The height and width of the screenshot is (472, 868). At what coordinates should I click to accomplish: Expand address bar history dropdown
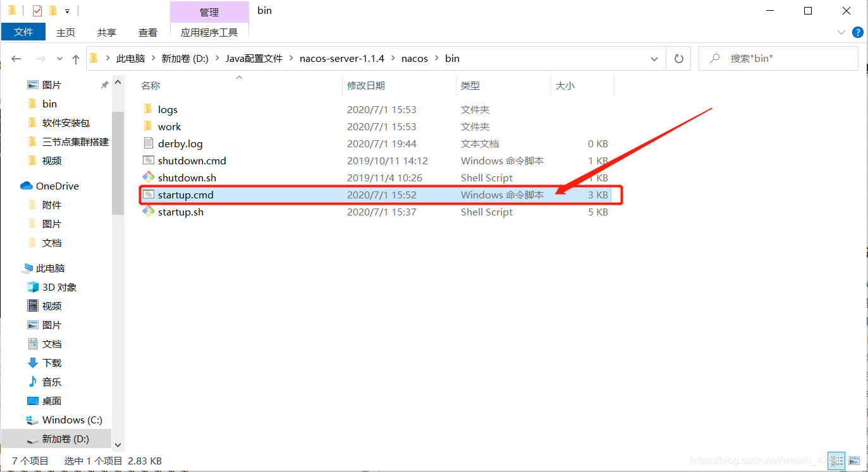(654, 59)
